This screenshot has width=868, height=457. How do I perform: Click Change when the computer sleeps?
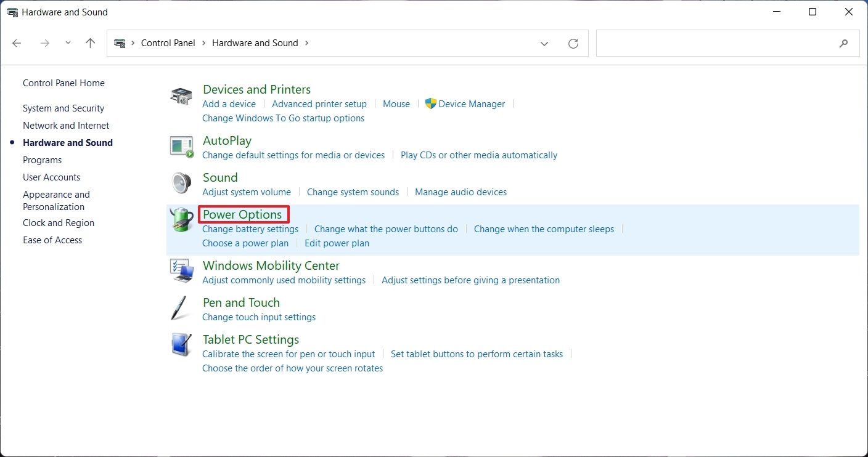(x=544, y=229)
